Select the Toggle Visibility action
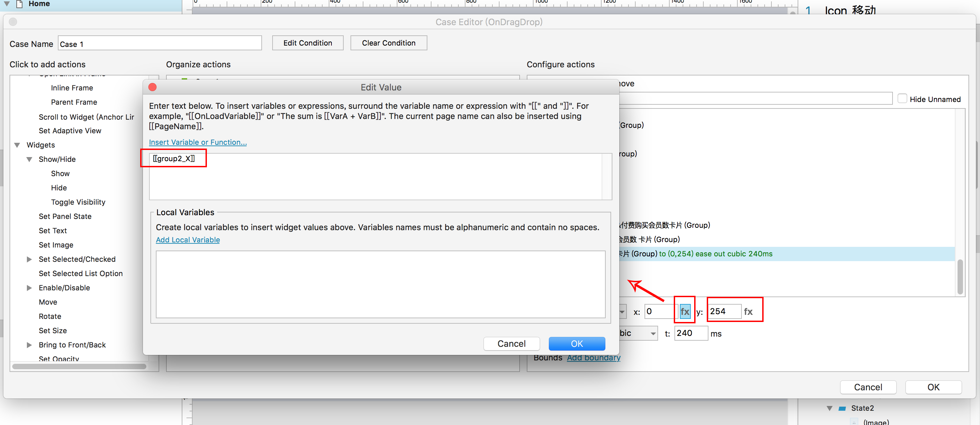 pyautogui.click(x=78, y=202)
